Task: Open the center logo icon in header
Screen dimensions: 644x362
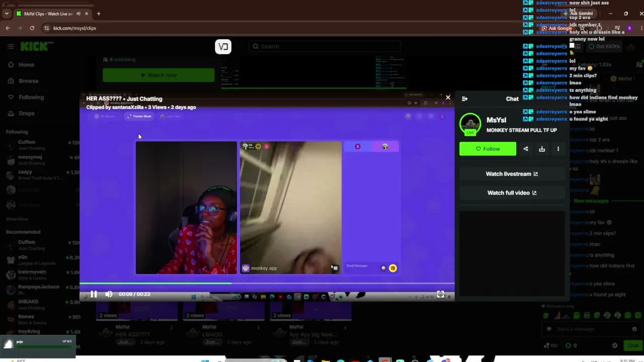Action: tap(223, 47)
